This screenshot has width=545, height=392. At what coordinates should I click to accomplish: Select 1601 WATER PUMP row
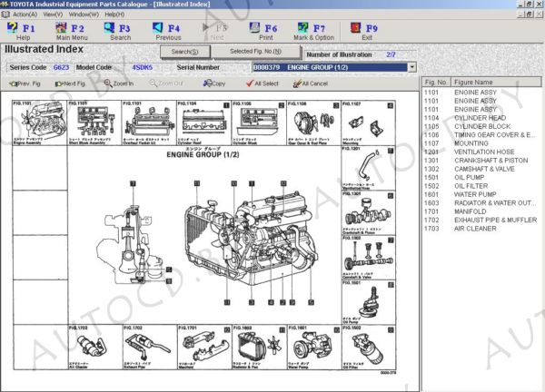point(481,194)
